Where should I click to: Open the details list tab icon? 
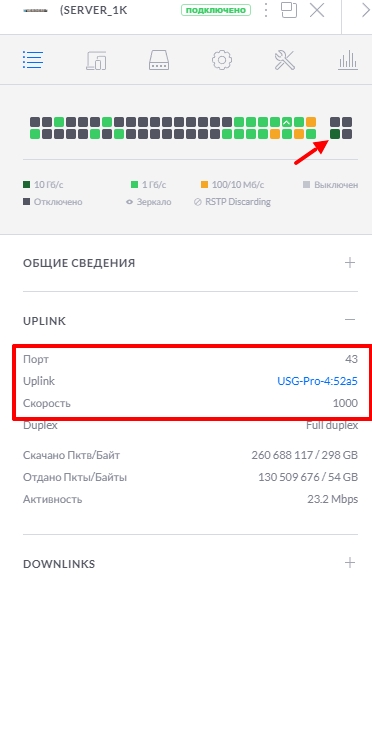(33, 60)
